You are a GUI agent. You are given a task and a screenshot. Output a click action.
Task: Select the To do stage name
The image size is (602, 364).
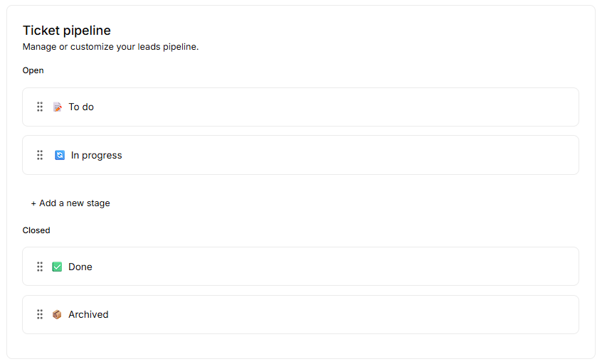(x=81, y=107)
